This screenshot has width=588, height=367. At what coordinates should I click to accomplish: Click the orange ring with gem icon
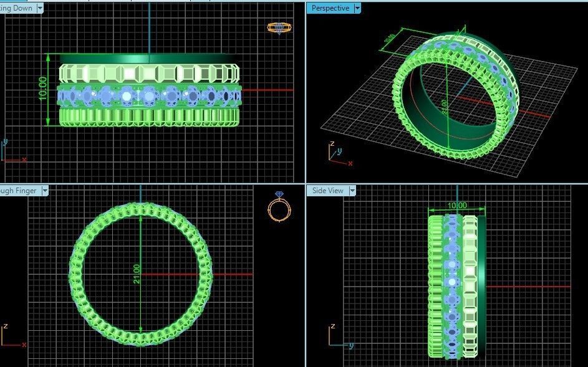click(x=279, y=207)
